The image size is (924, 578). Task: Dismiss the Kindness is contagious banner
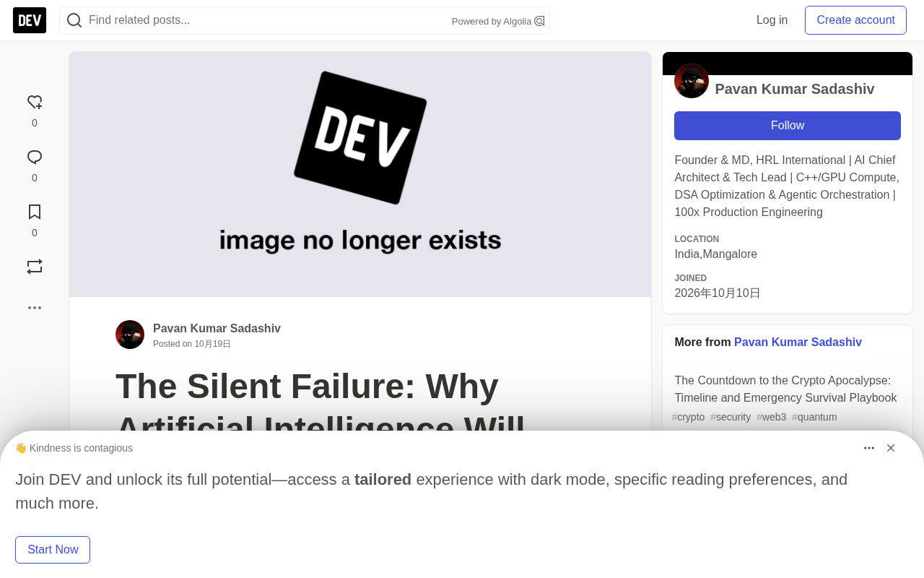click(891, 448)
